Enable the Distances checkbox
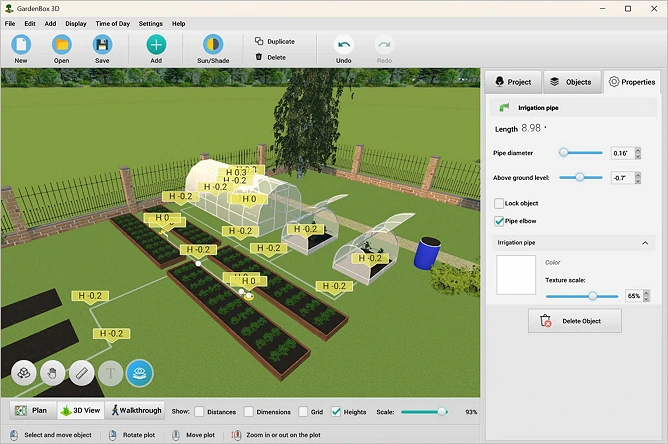Image resolution: width=668 pixels, height=444 pixels. click(199, 412)
